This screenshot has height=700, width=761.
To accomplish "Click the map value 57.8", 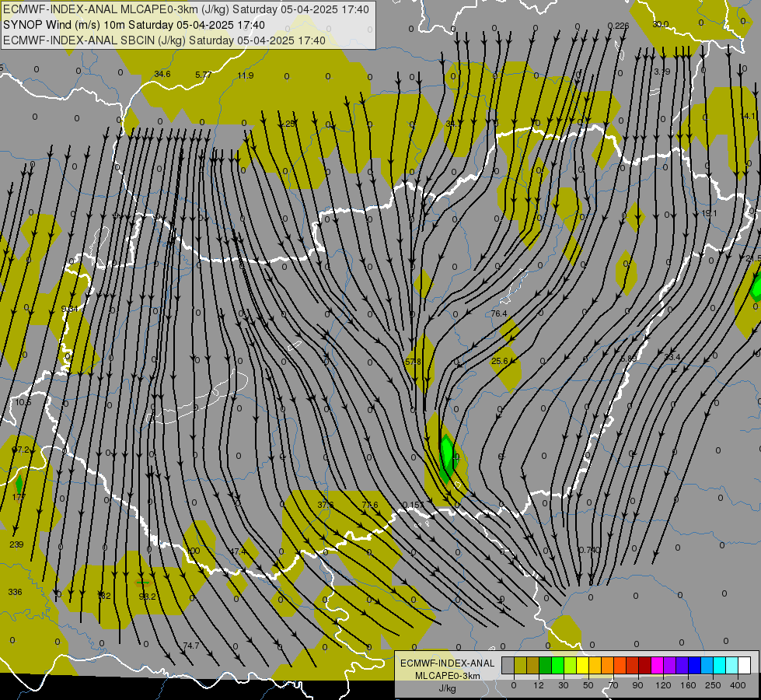I will tap(413, 362).
